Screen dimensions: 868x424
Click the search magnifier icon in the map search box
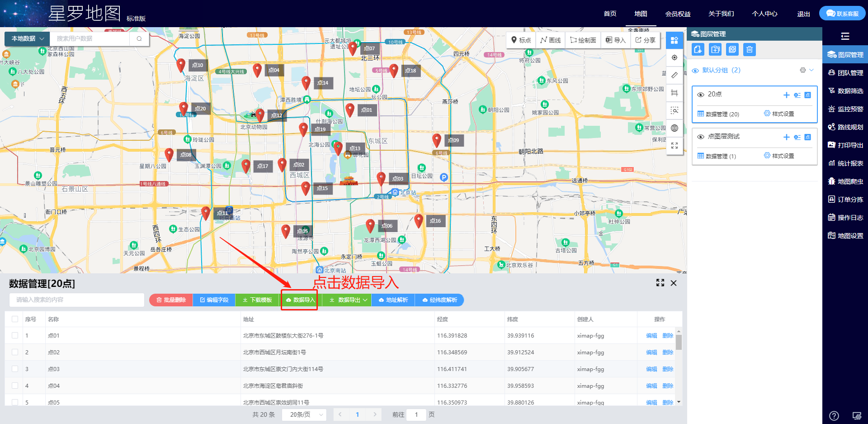pyautogui.click(x=139, y=39)
